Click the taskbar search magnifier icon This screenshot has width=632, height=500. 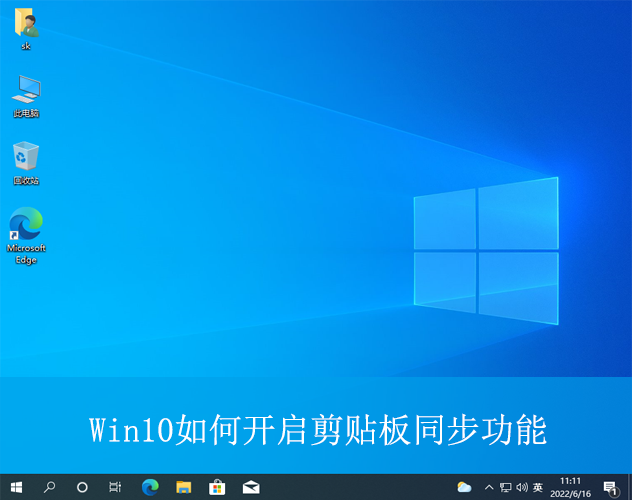coord(49,487)
